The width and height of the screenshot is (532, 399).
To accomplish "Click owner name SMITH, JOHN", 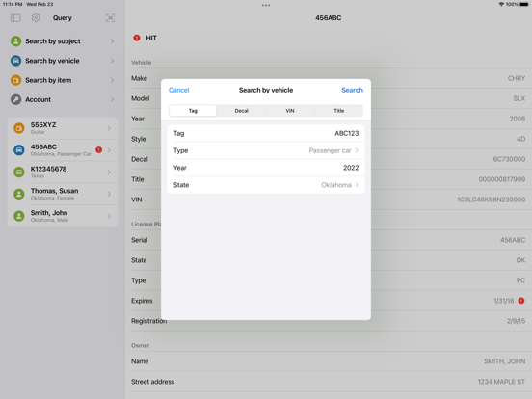I will 504,361.
